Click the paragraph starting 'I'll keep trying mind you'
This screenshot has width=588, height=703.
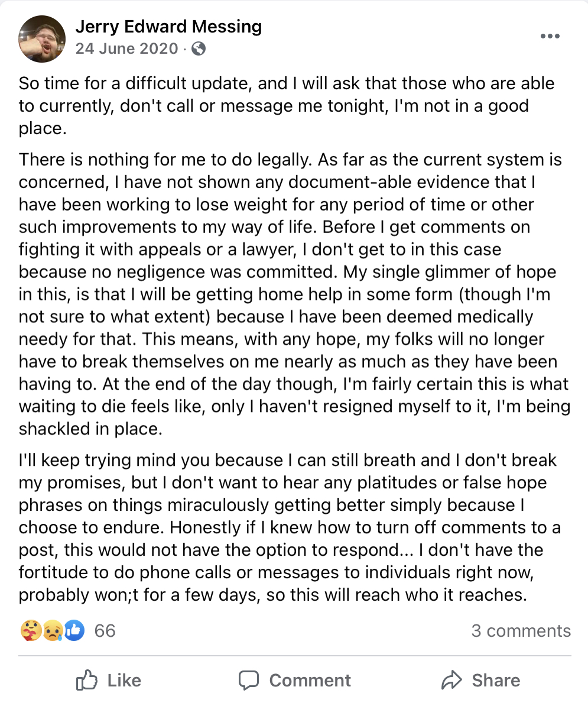290,527
